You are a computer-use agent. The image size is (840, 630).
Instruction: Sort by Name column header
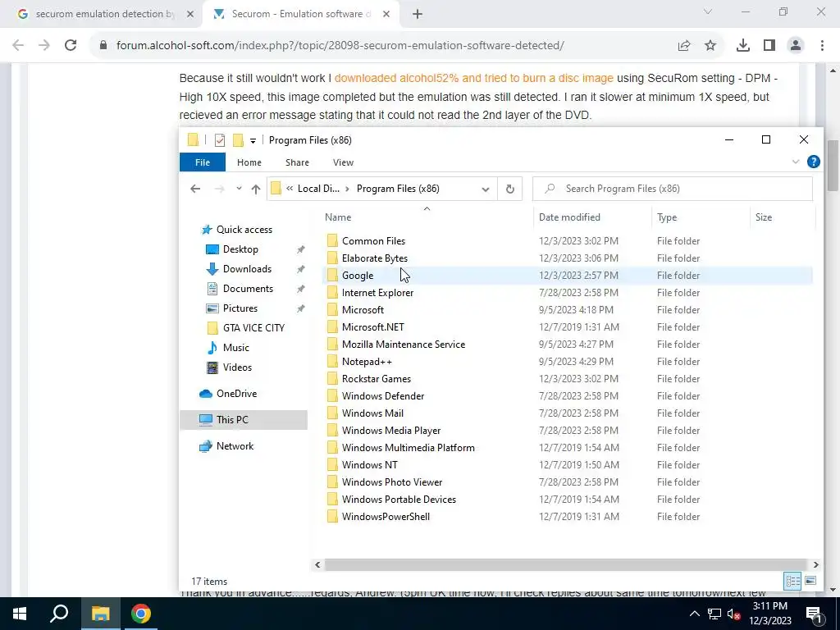click(x=427, y=217)
